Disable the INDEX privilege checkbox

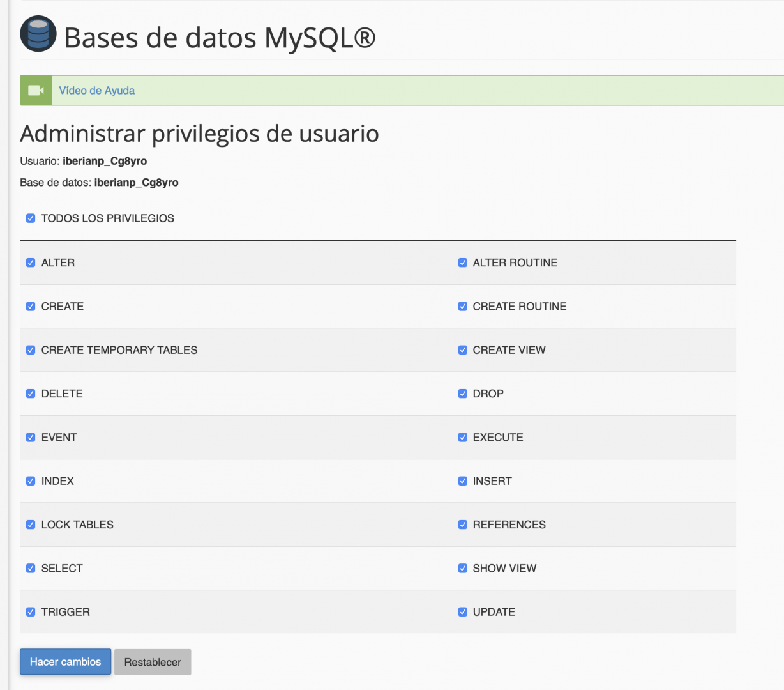pos(31,481)
